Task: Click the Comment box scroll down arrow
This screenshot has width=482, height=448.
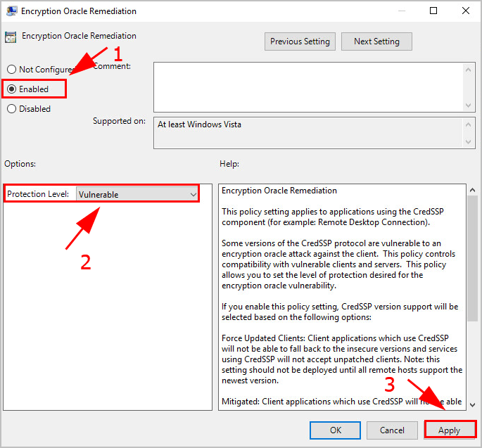Action: tap(469, 105)
